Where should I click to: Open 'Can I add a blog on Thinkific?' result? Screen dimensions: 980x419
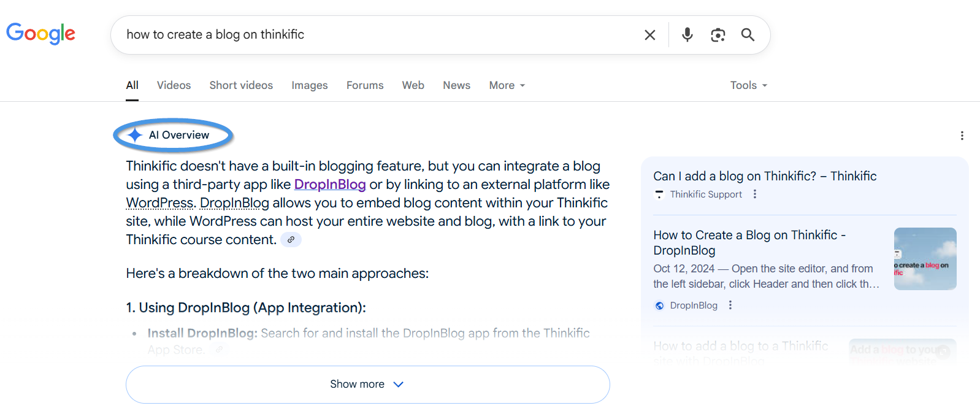pyautogui.click(x=765, y=176)
